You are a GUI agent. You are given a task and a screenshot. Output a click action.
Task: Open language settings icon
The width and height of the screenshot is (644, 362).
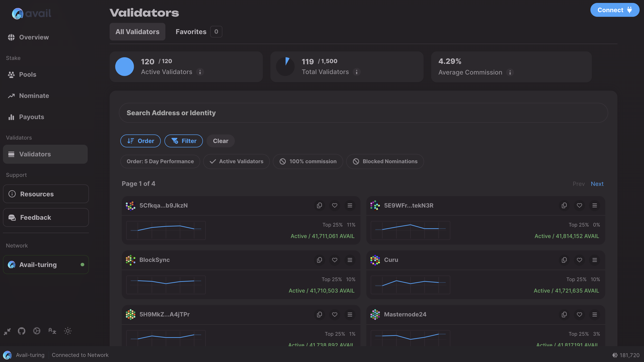coord(52,331)
